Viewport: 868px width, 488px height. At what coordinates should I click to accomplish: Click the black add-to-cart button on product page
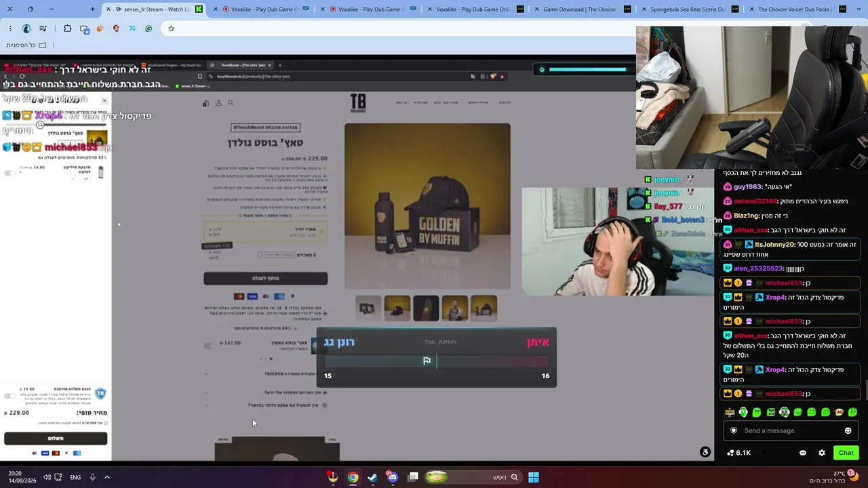click(265, 279)
